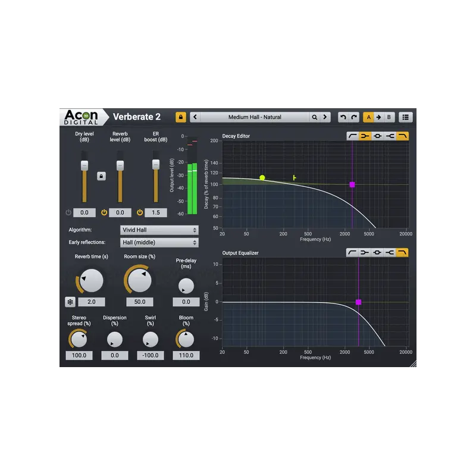The image size is (476, 476).
Task: Toggle Output Equalizer peak filter icon
Action: (377, 252)
